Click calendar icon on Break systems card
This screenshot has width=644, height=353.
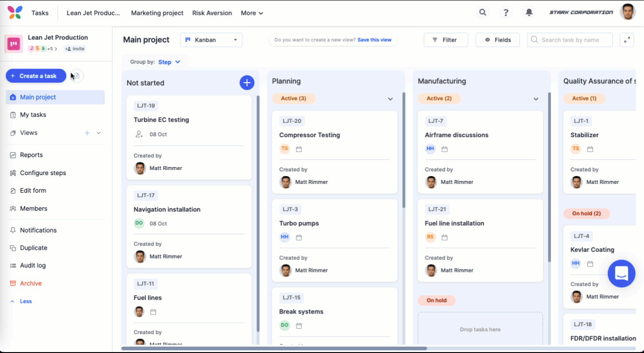click(x=299, y=326)
